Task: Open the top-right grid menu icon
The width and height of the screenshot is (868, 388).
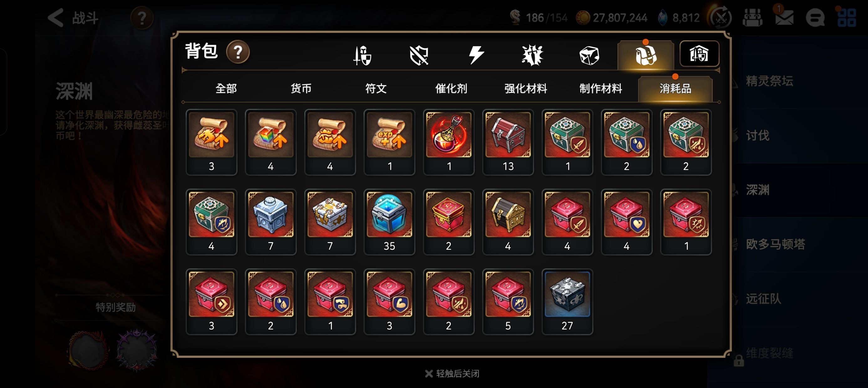Action: click(846, 18)
